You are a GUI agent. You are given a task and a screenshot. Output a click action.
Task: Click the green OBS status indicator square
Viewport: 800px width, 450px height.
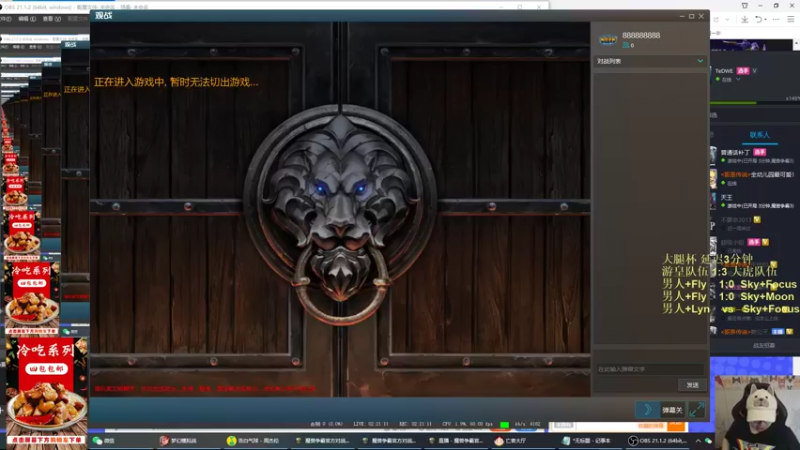click(x=504, y=424)
